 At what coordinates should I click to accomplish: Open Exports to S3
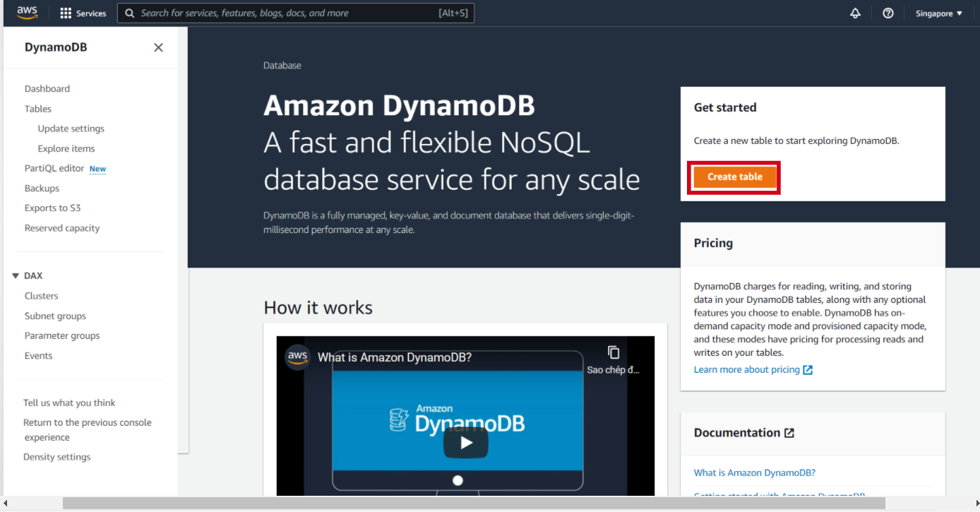point(53,208)
